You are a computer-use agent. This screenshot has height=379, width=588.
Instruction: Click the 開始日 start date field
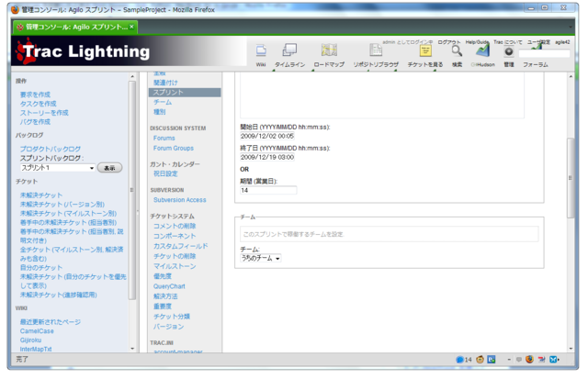[267, 136]
